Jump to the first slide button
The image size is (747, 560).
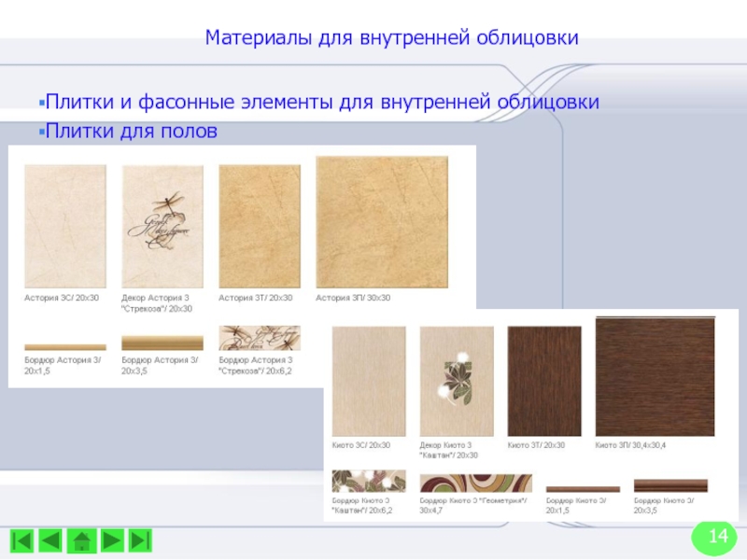22,539
